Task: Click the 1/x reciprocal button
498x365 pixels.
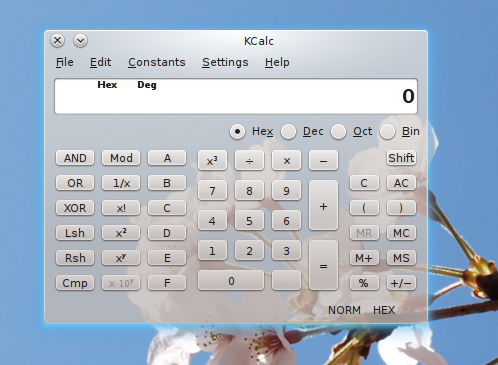Action: pos(121,183)
